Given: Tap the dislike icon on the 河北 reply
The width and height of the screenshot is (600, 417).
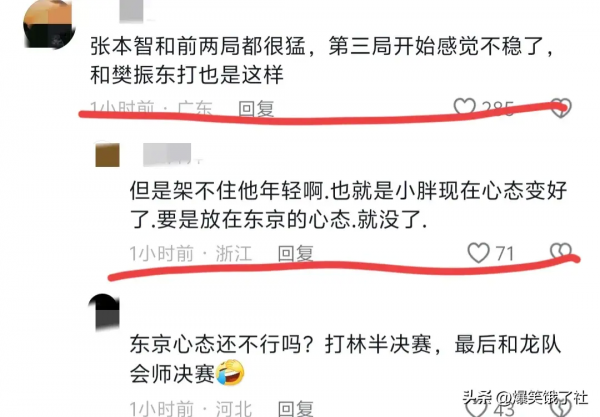Looking at the screenshot, I should pyautogui.click(x=561, y=409).
